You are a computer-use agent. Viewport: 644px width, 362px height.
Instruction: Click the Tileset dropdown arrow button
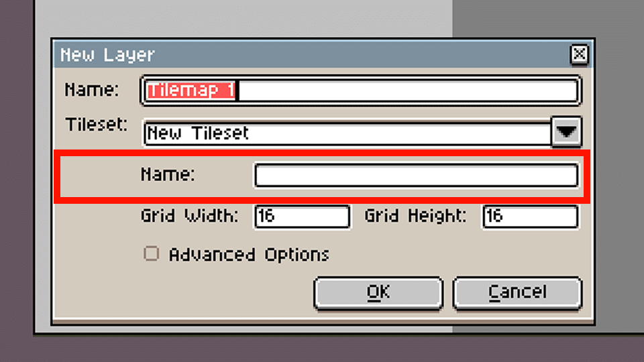click(x=566, y=132)
